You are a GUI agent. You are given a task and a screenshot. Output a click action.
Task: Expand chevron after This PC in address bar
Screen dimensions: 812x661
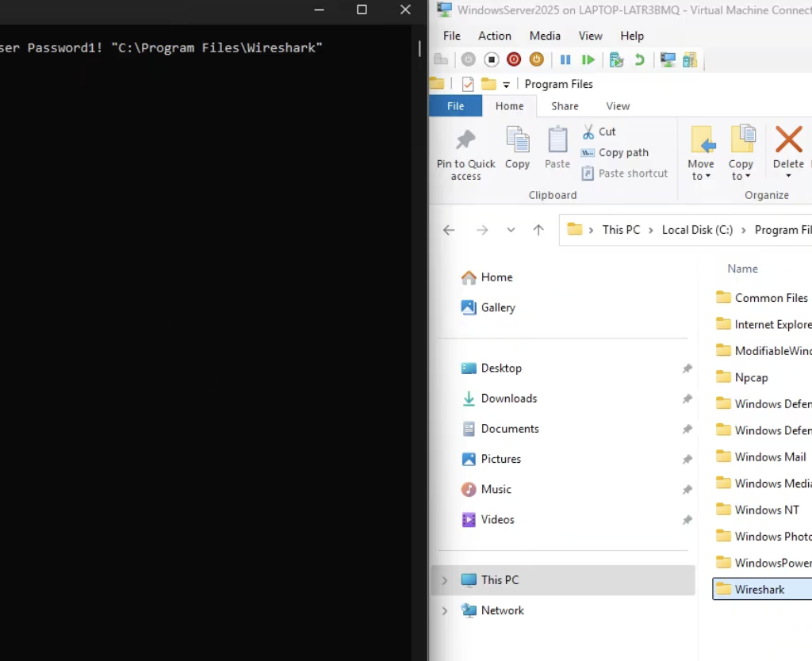coord(651,230)
